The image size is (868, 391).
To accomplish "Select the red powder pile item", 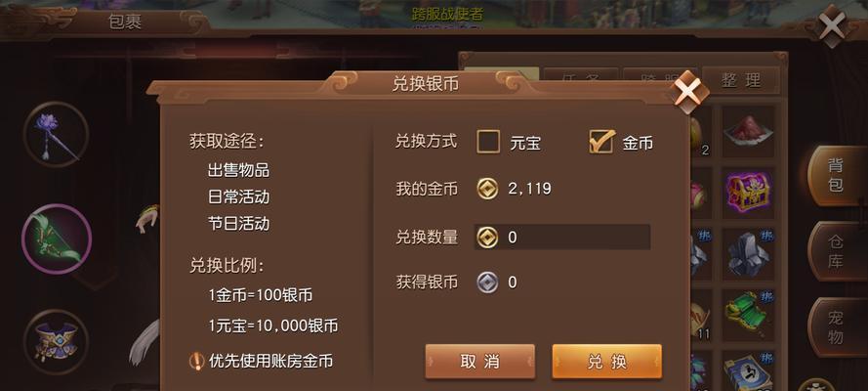I will tap(749, 131).
